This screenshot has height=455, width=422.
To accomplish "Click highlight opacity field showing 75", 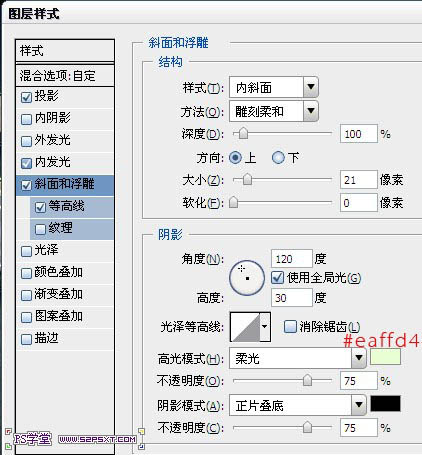I will [x=359, y=381].
